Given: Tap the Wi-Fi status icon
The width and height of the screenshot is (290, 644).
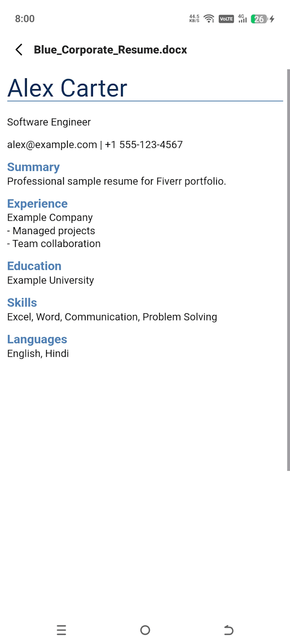Looking at the screenshot, I should click(209, 19).
